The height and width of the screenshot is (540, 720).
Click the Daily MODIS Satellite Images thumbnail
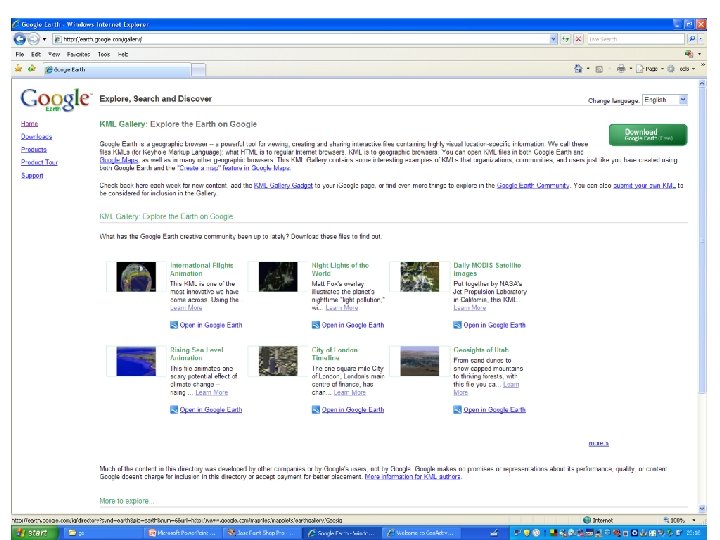point(419,276)
